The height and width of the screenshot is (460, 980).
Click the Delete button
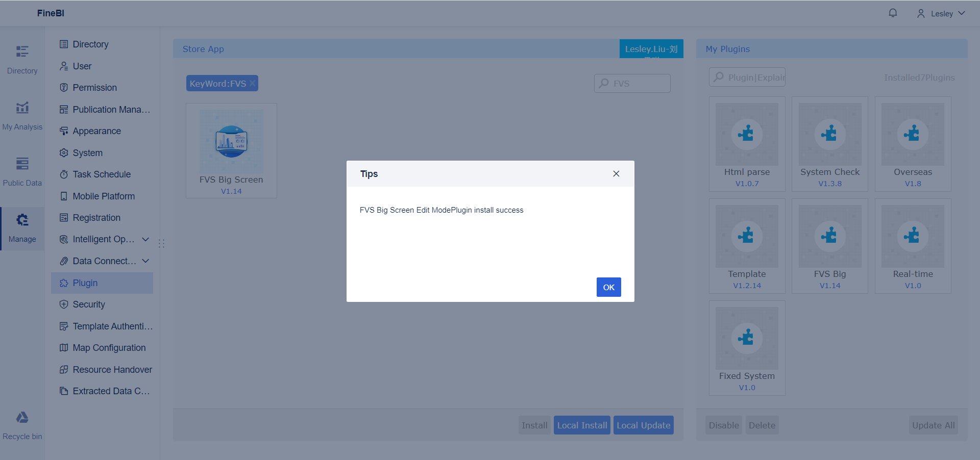(762, 425)
